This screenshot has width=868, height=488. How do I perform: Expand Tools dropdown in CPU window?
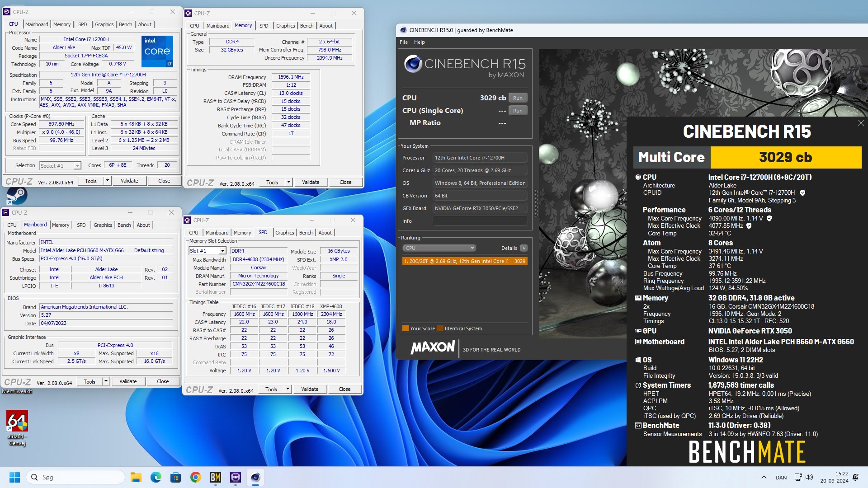point(107,181)
